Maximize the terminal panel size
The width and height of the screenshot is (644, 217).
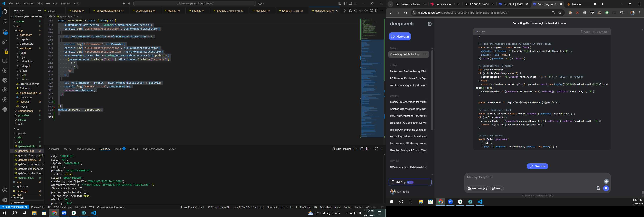coord(377,149)
